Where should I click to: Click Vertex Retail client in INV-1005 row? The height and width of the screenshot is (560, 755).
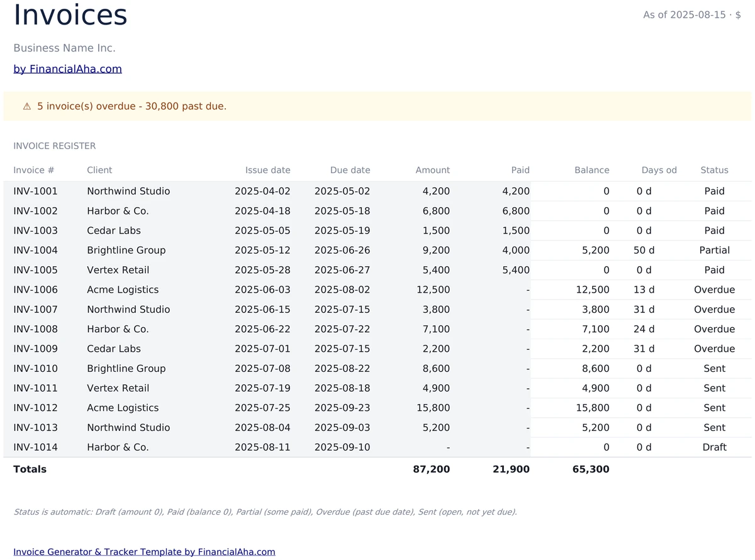click(x=118, y=270)
